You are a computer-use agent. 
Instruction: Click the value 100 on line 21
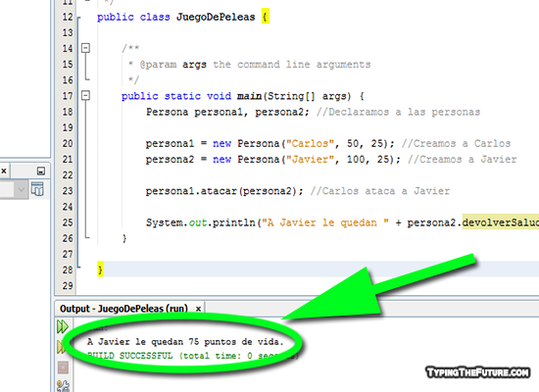pyautogui.click(x=356, y=159)
